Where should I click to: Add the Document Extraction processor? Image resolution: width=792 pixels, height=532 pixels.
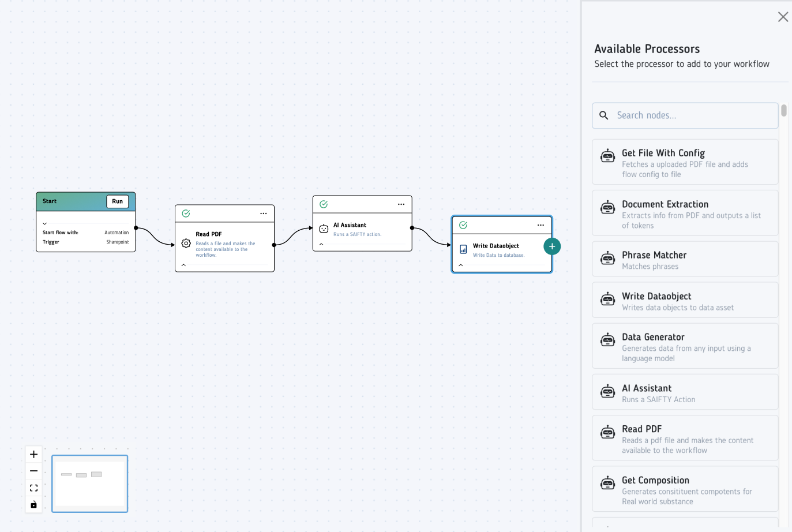click(685, 213)
